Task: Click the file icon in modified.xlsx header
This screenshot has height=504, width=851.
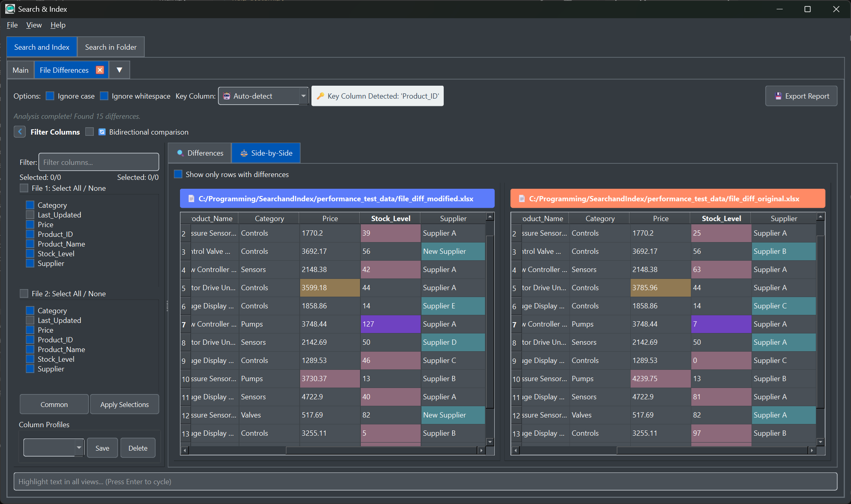Action: click(x=191, y=198)
